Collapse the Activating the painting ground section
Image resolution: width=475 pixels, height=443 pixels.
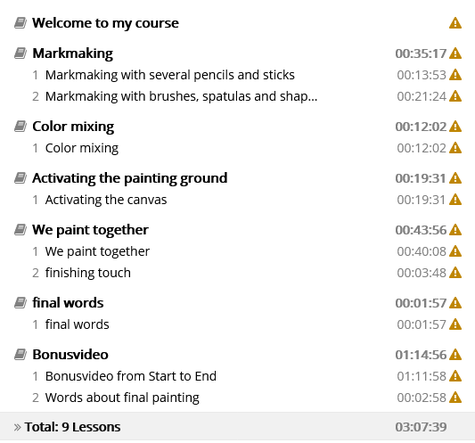click(130, 178)
